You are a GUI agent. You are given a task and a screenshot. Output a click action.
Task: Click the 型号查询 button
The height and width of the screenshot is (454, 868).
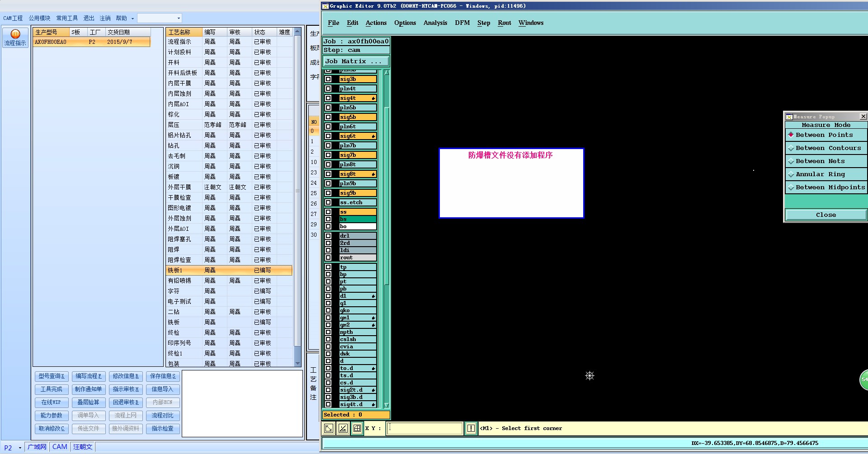[x=52, y=376]
